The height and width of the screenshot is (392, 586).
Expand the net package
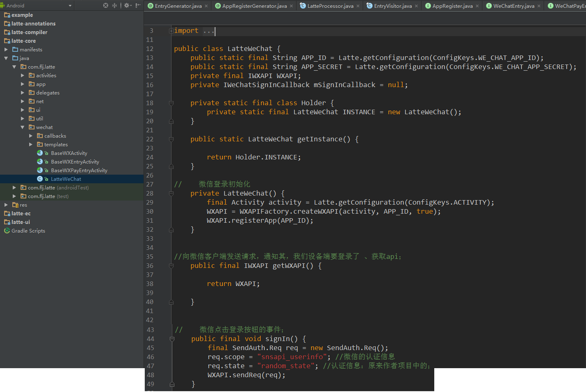click(x=23, y=101)
